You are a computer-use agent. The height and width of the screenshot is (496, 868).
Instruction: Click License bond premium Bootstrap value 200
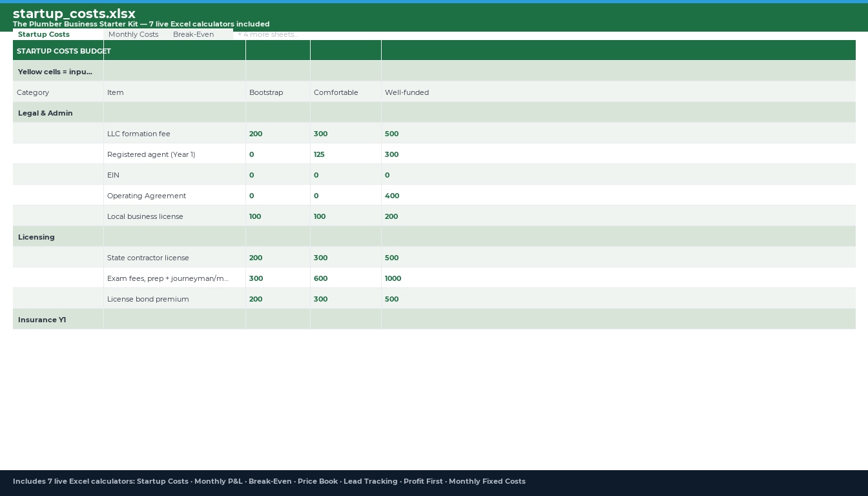coord(278,298)
